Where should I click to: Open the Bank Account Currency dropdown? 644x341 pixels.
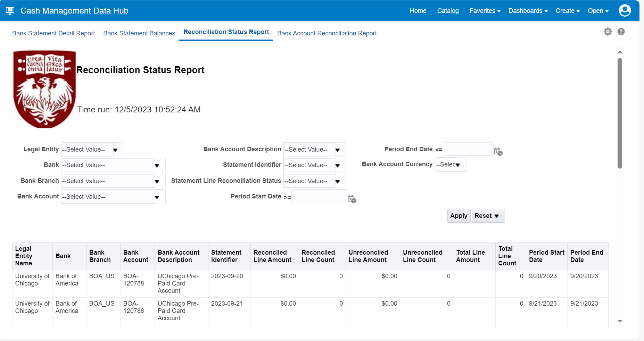tap(451, 164)
